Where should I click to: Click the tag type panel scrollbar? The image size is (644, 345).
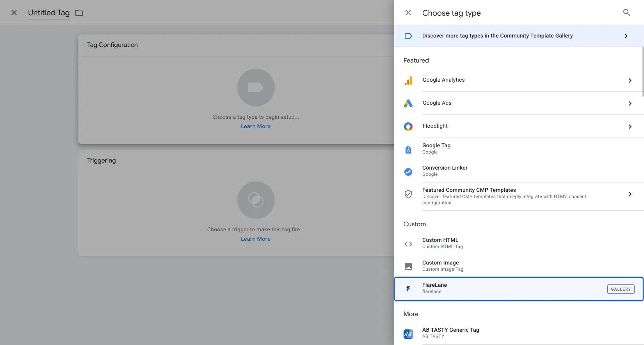[x=642, y=72]
